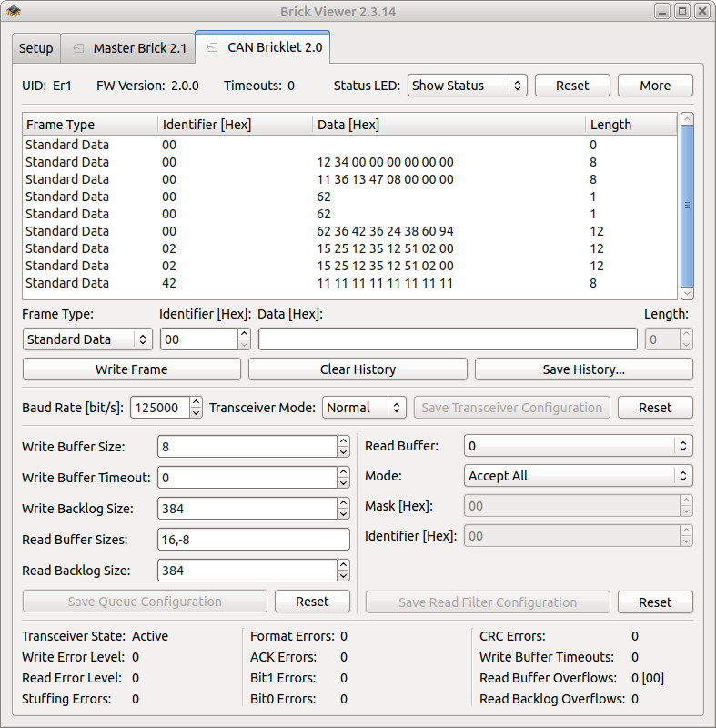Click the detach icon on Master Brick tab
Image resolution: width=716 pixels, height=728 pixels.
[x=78, y=48]
